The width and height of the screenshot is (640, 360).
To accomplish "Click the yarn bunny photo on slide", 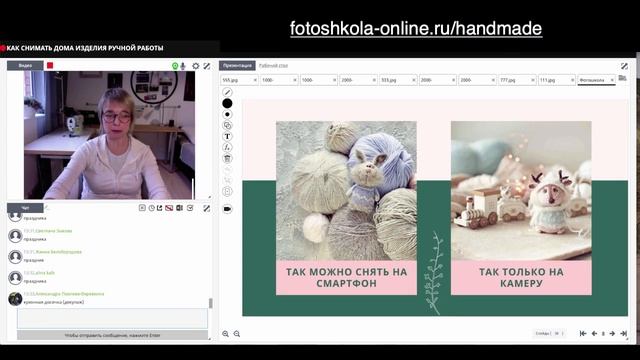I will 346,191.
